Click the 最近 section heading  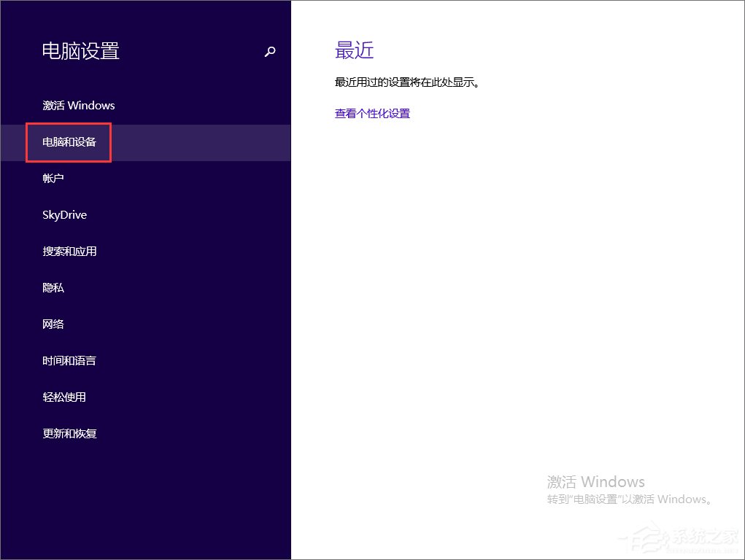tap(354, 50)
